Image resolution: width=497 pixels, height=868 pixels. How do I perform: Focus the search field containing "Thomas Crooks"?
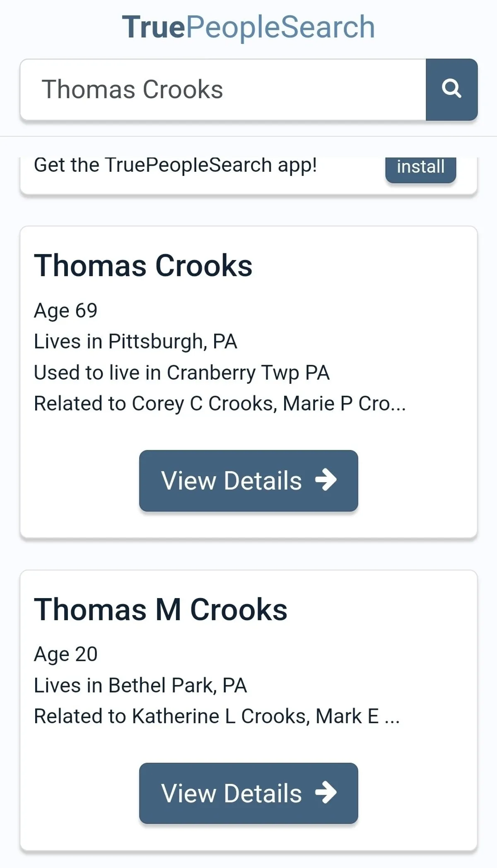[x=223, y=89]
